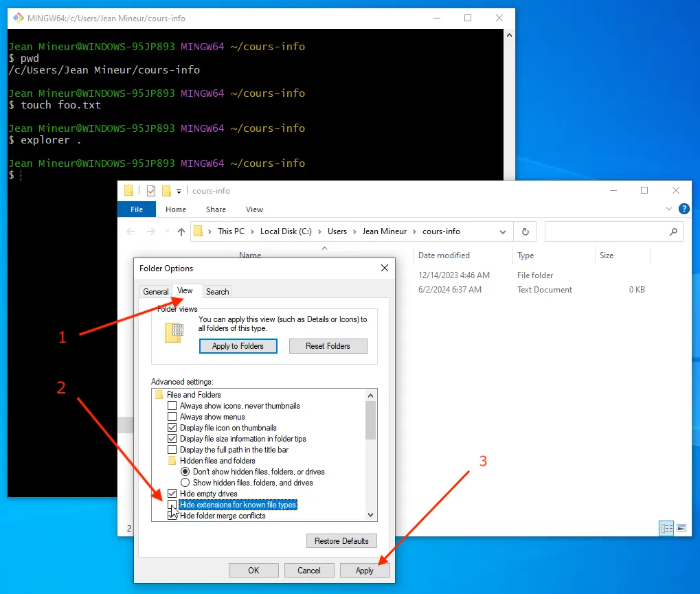
Task: Open the Customize Quick Access Toolbar dropdown
Action: pos(179,191)
